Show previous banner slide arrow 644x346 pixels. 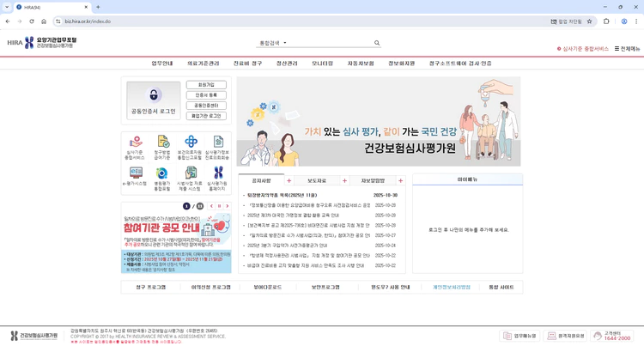pyautogui.click(x=211, y=206)
